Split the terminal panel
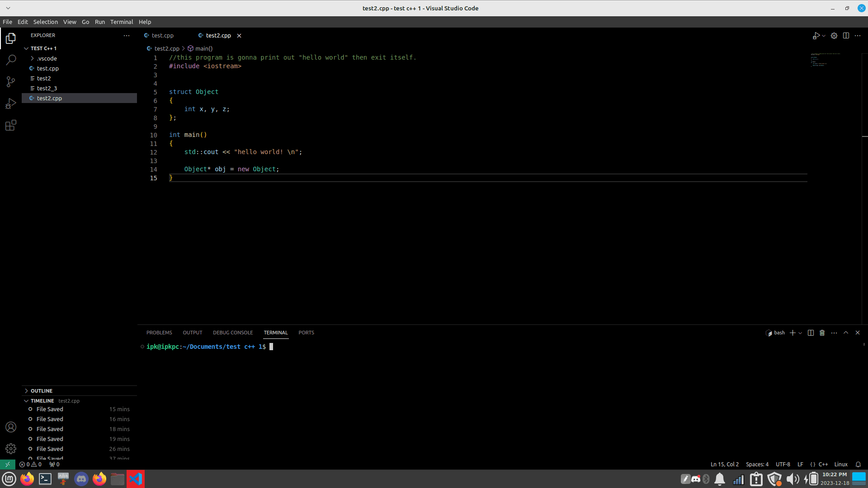 click(x=811, y=333)
